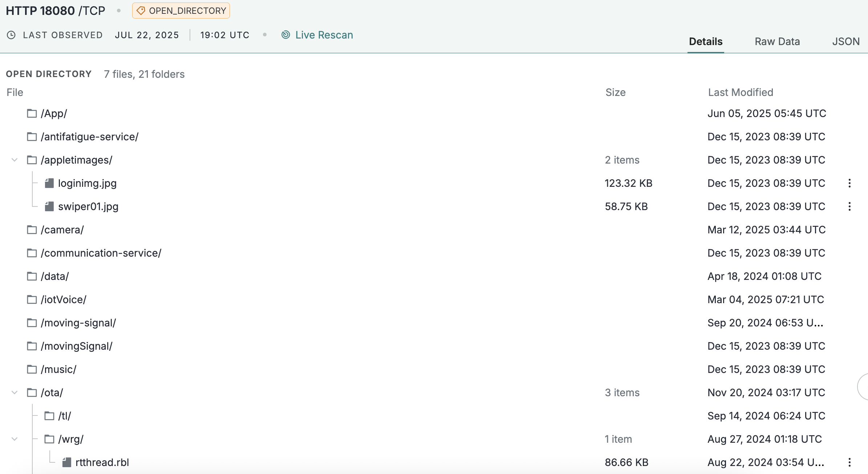Open the three-dot menu for rtthread.rbl
868x474 pixels.
pyautogui.click(x=849, y=462)
